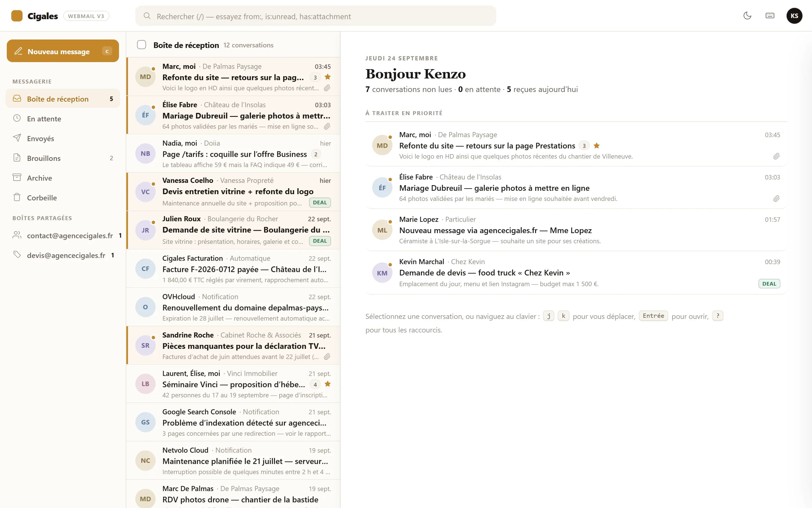The height and width of the screenshot is (508, 812).
Task: Go to the Envoyés folder
Action: [x=63, y=138]
